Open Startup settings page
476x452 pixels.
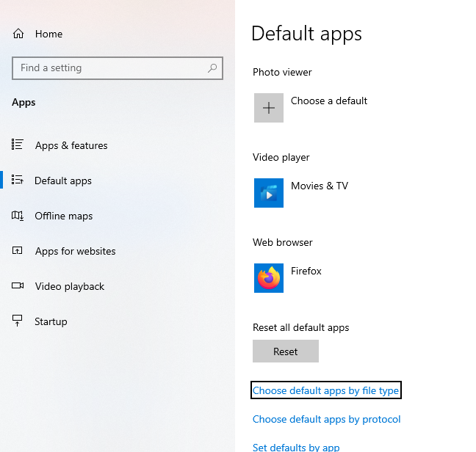(51, 321)
